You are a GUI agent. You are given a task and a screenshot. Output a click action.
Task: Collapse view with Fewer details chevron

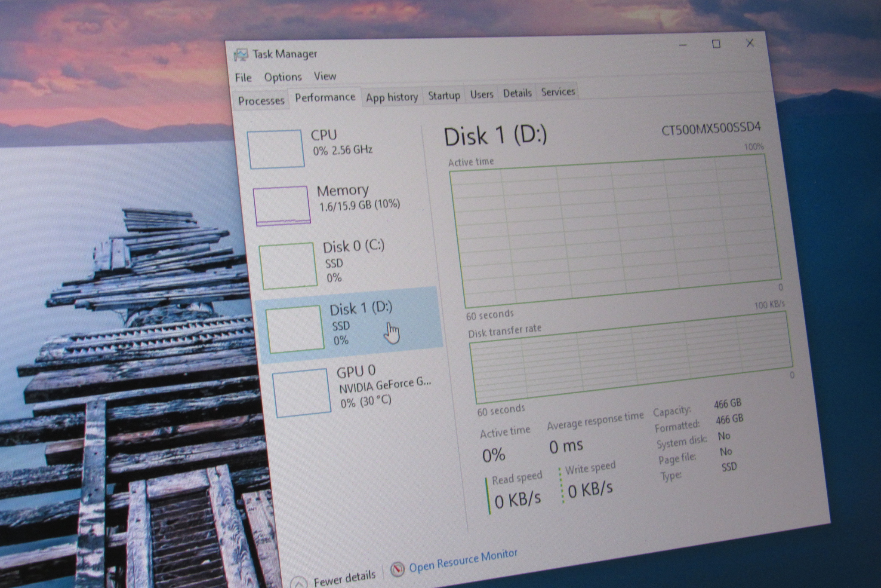299,582
